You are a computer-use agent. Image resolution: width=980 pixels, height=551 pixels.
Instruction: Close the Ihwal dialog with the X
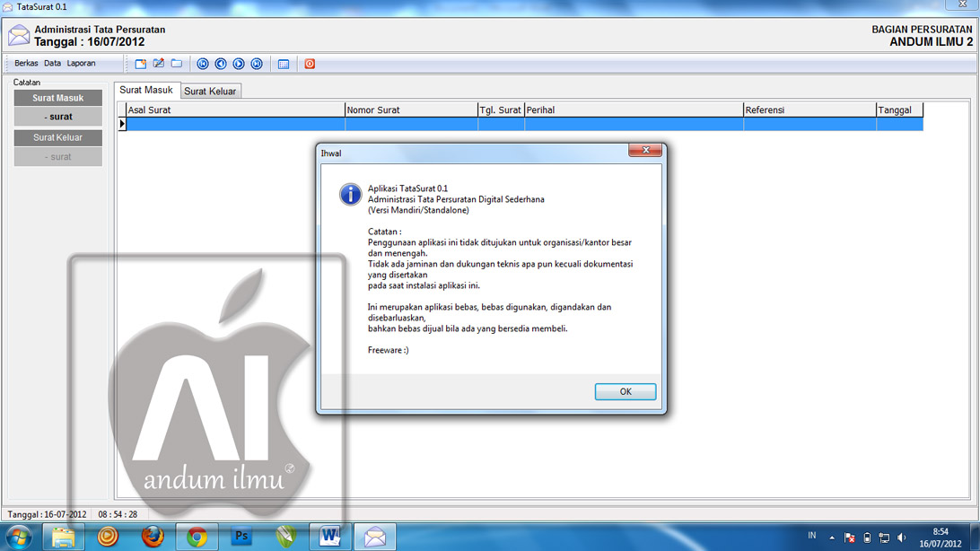pyautogui.click(x=645, y=150)
